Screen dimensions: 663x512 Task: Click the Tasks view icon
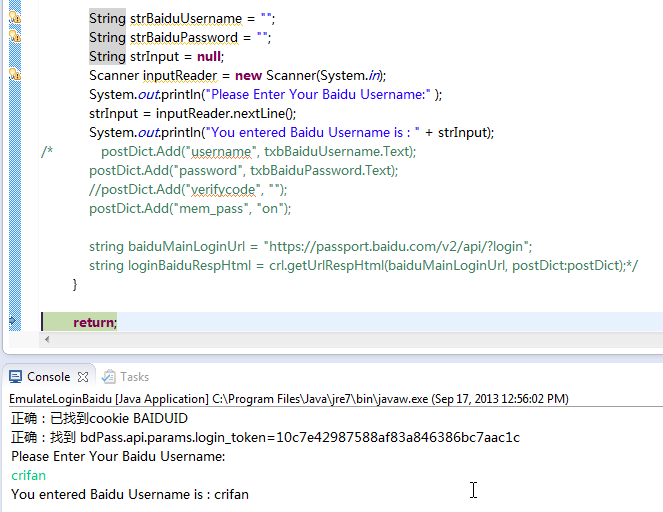click(109, 377)
